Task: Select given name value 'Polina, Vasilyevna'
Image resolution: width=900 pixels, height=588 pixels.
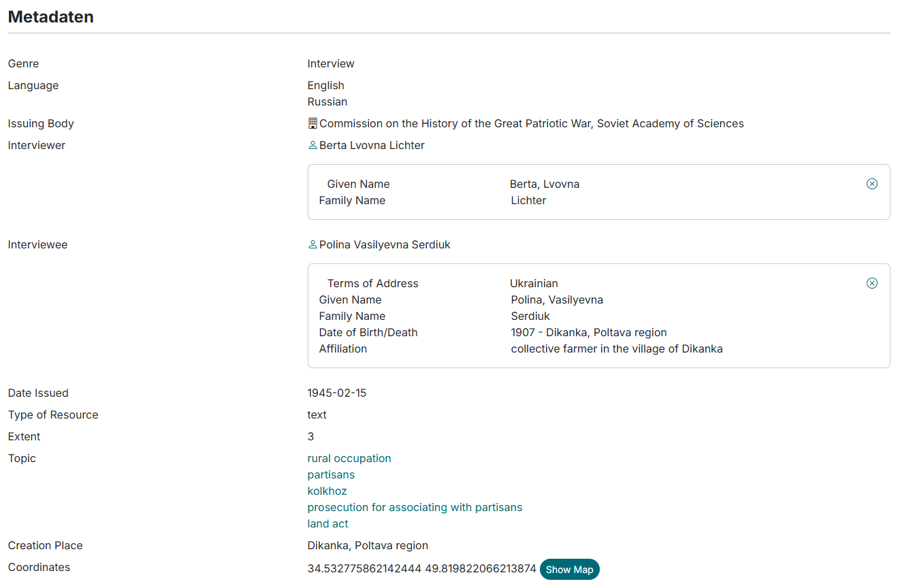Action: click(x=557, y=299)
